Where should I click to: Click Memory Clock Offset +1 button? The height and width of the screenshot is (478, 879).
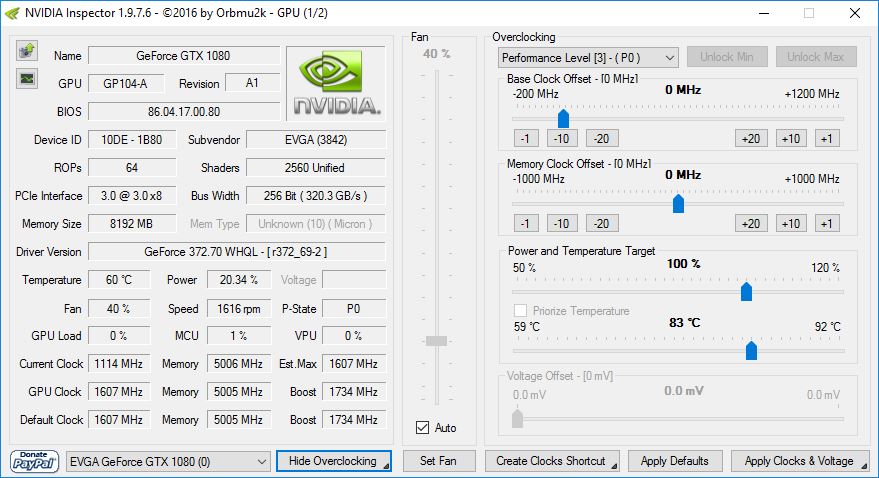[827, 224]
